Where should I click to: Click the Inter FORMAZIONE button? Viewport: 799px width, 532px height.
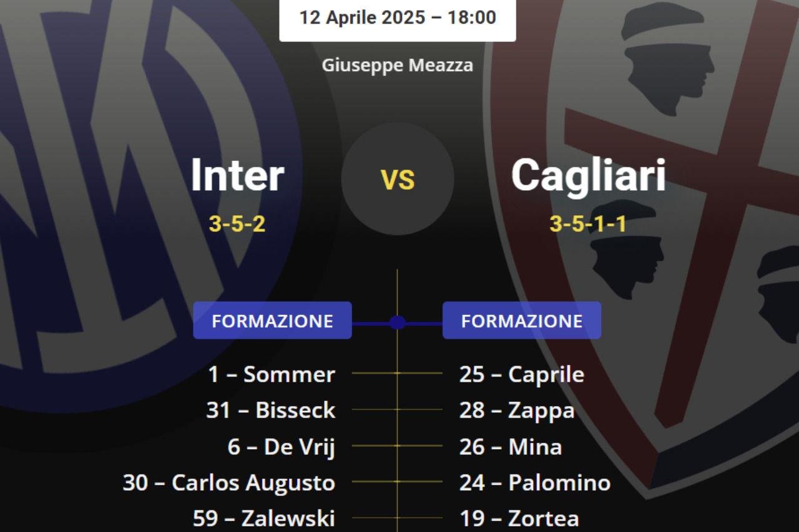(x=272, y=321)
